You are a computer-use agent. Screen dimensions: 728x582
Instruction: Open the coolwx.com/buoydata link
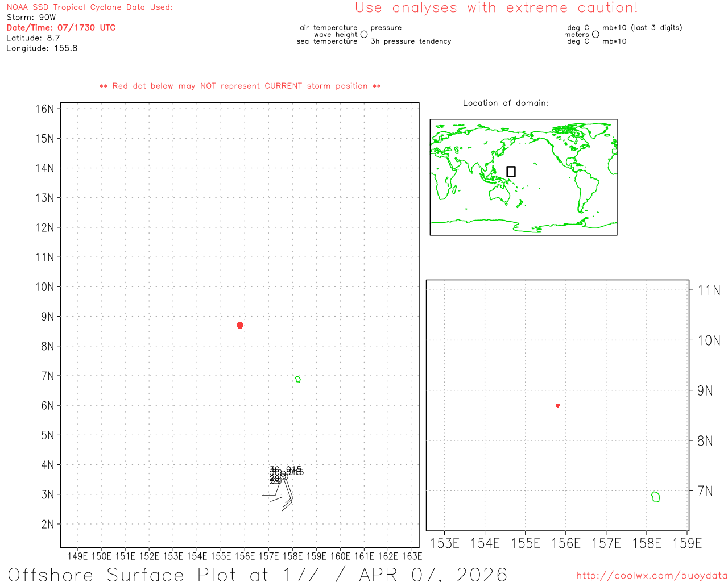[x=652, y=576]
